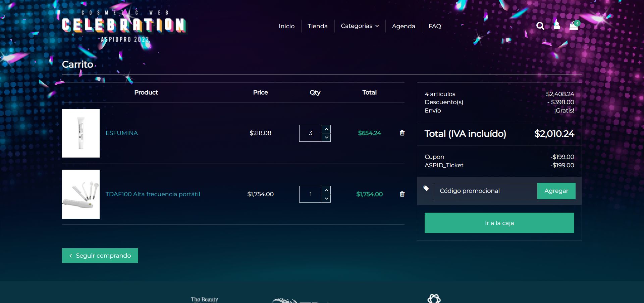Click the Total (IVA incluído) label
644x303 pixels.
pyautogui.click(x=465, y=134)
